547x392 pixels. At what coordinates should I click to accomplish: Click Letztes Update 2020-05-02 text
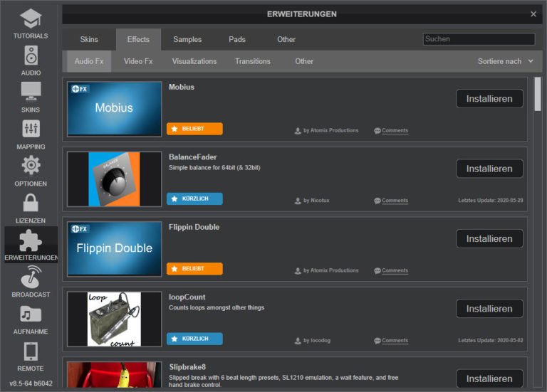click(x=491, y=341)
